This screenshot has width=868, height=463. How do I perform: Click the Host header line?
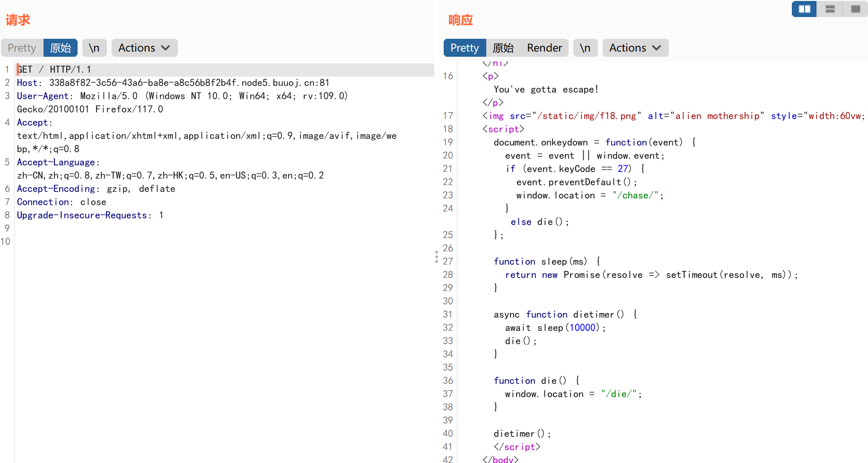173,83
